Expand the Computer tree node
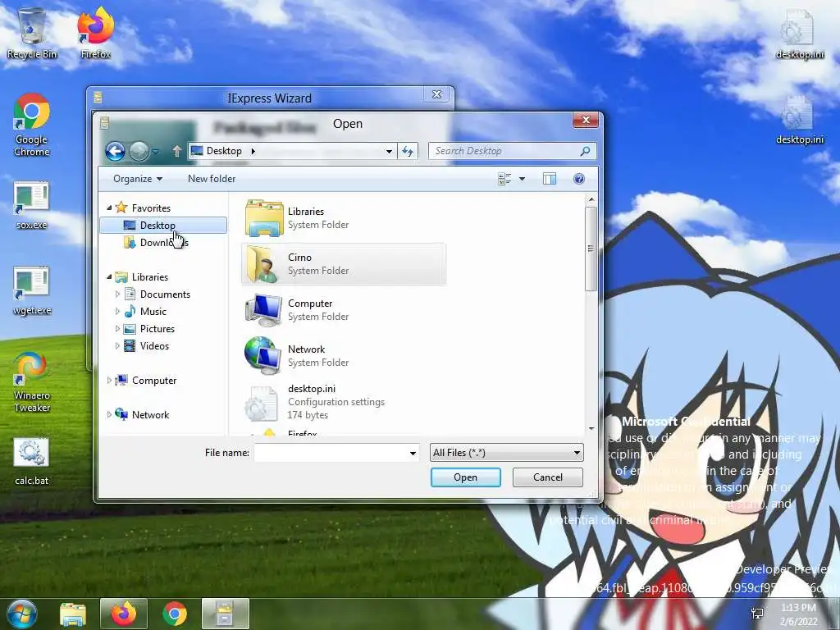 109,381
